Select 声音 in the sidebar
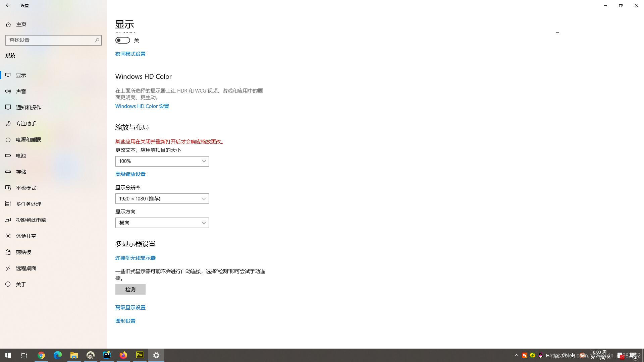The image size is (644, 362). [x=21, y=91]
